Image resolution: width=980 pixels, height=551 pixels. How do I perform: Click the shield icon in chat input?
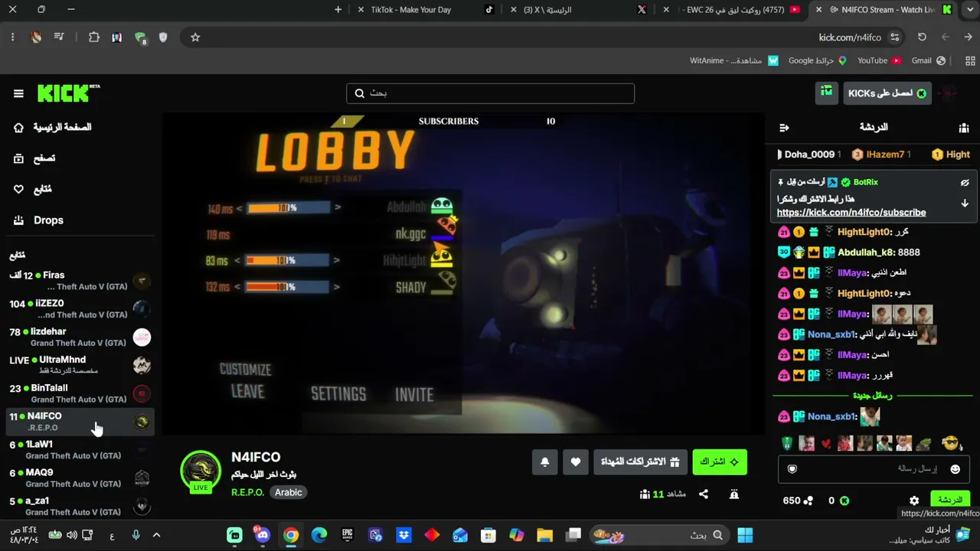click(792, 469)
